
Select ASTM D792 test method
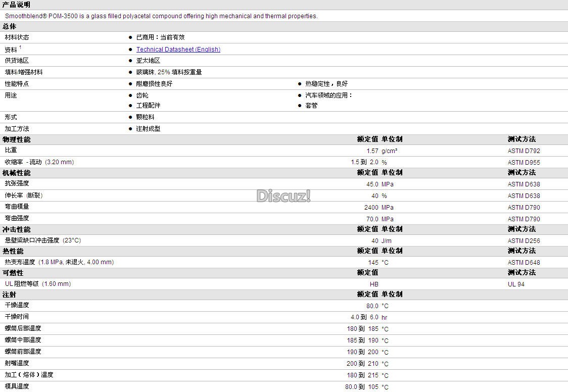pos(524,151)
